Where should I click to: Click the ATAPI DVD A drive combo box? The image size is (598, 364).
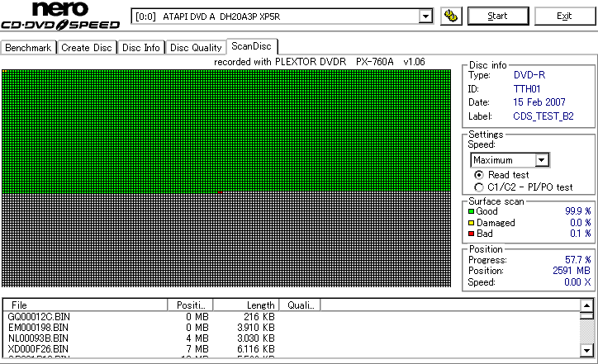[x=282, y=17]
